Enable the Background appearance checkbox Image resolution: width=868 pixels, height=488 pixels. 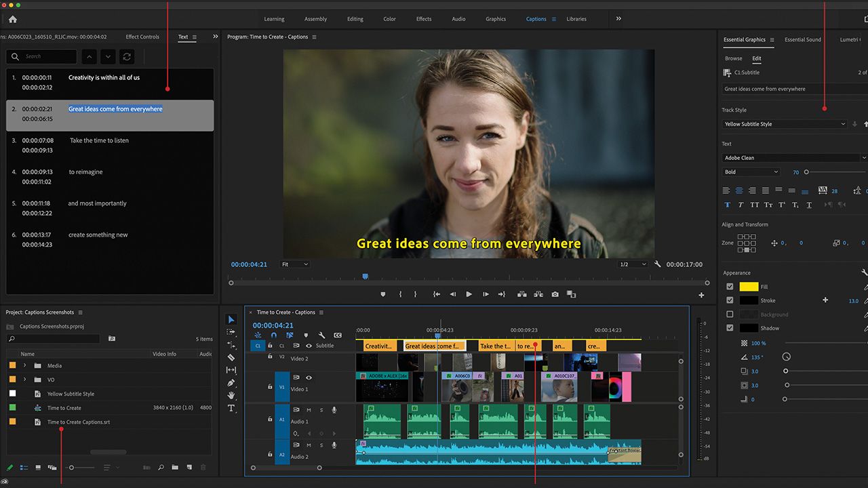(x=730, y=314)
